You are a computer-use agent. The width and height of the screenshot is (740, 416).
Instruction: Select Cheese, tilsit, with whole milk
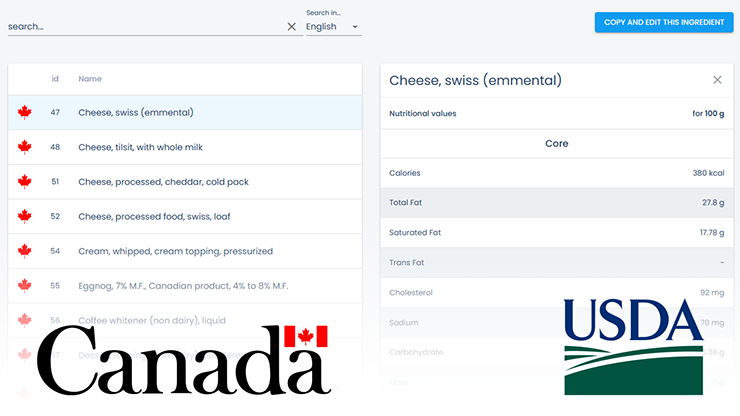click(140, 147)
